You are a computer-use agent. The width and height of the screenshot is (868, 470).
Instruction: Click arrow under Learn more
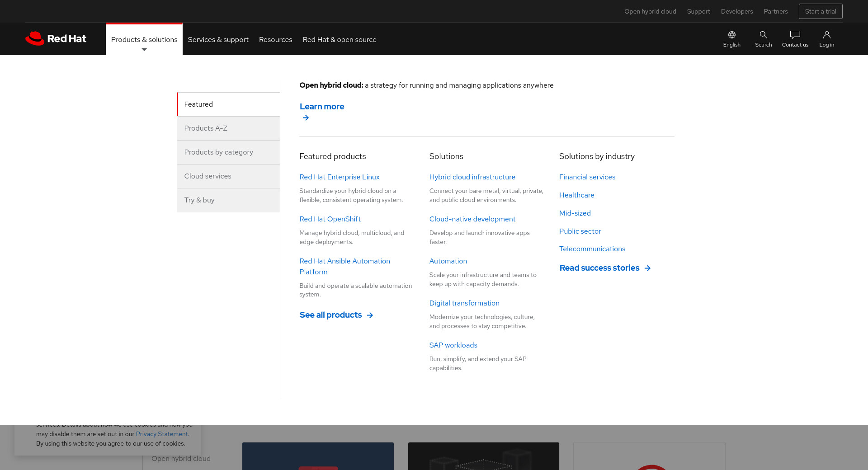click(x=306, y=118)
